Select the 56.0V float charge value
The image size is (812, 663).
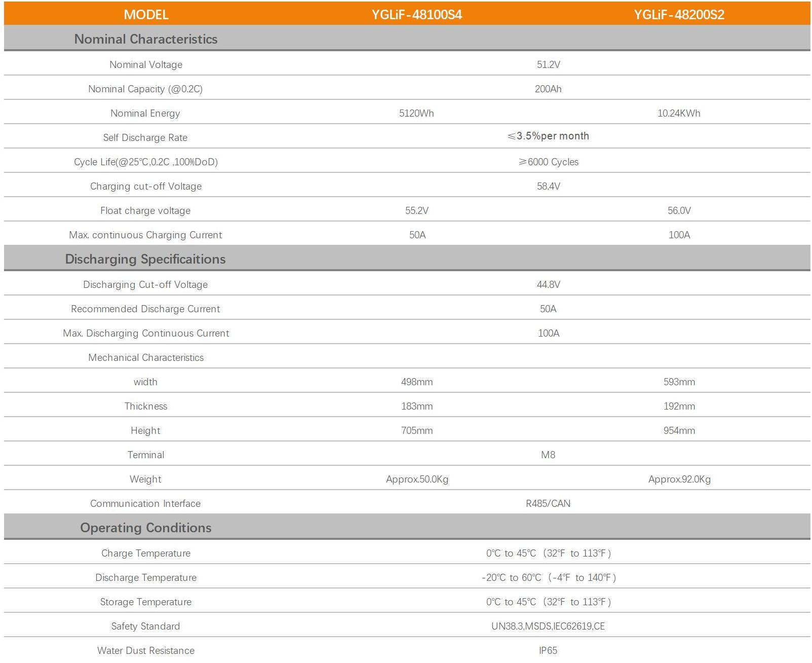679,210
